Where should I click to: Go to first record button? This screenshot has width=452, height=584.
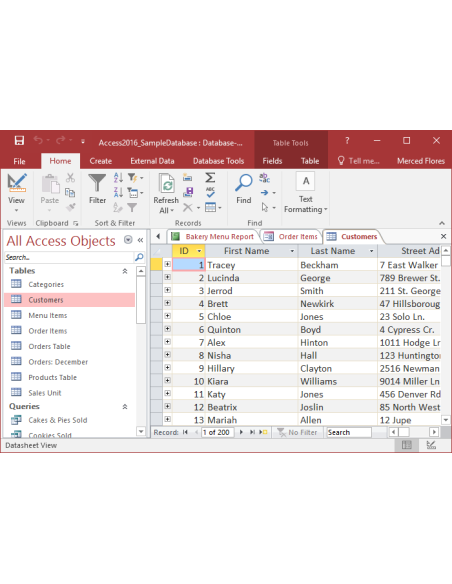pyautogui.click(x=185, y=432)
